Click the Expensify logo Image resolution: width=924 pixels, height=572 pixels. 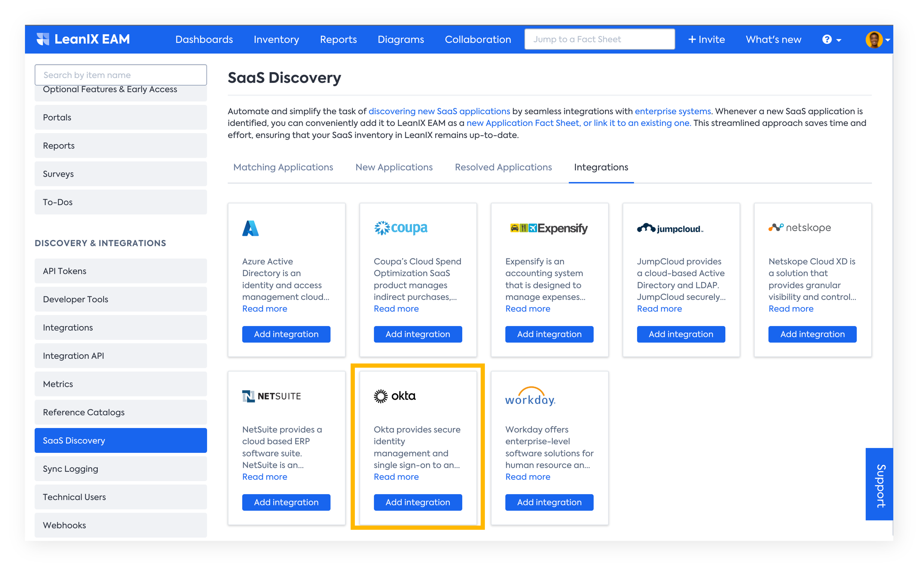pos(548,228)
